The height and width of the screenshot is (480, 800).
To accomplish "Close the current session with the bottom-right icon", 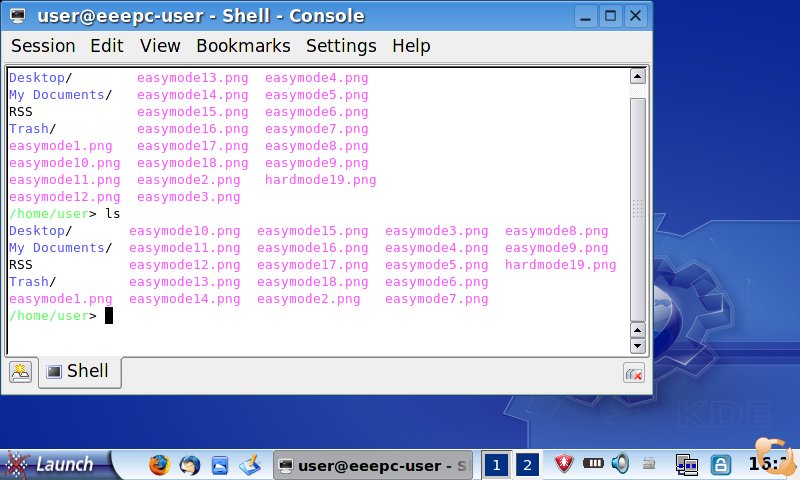I will click(632, 373).
